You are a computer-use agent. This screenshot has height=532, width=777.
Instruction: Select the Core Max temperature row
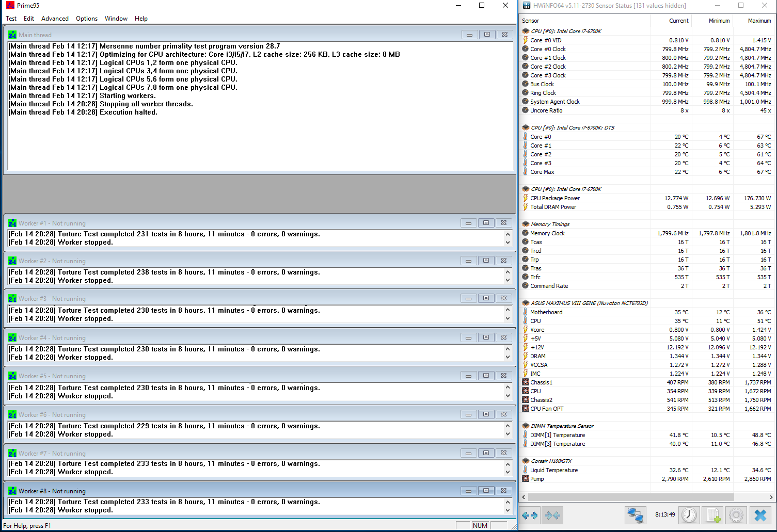[647, 172]
